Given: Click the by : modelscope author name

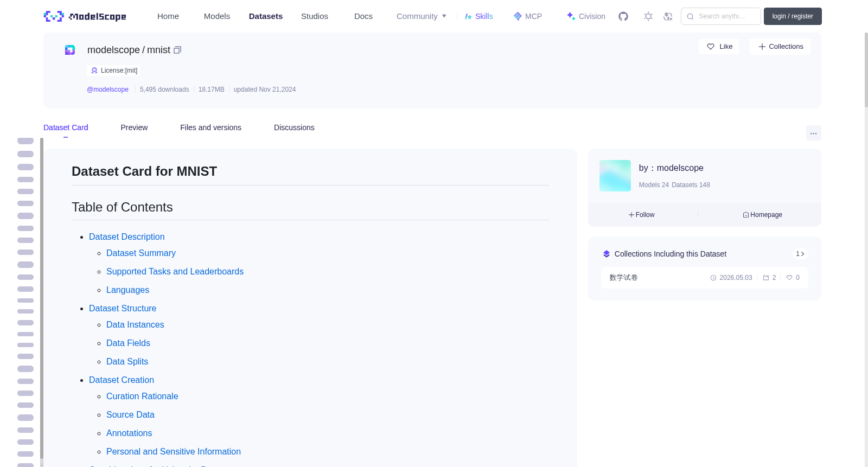Looking at the screenshot, I should coord(671,168).
